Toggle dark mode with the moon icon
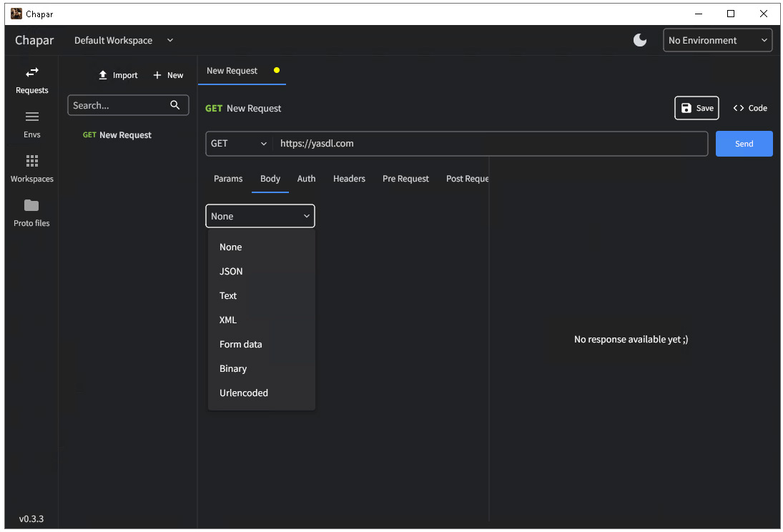783x532 pixels. click(640, 40)
